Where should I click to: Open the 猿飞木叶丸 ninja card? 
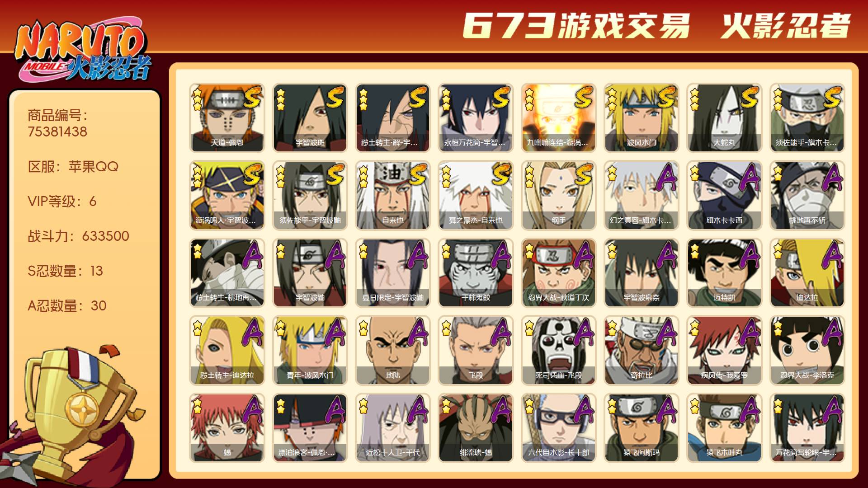tap(724, 427)
